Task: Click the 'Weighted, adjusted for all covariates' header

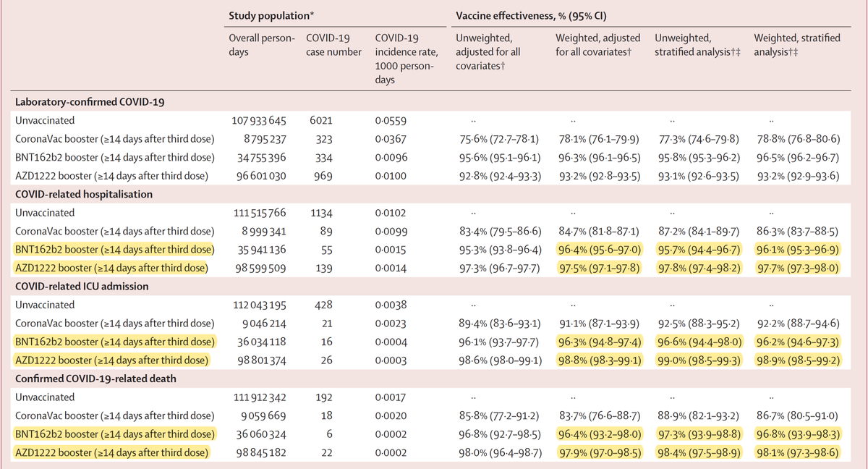Action: point(597,46)
